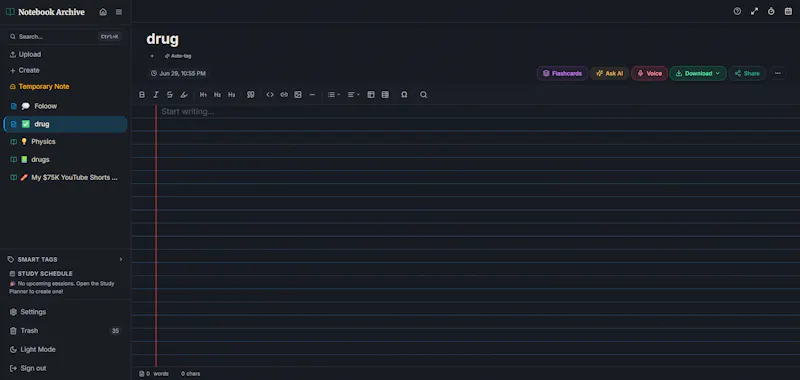Insert a code block
Viewport: 800px width, 380px height.
click(270, 95)
